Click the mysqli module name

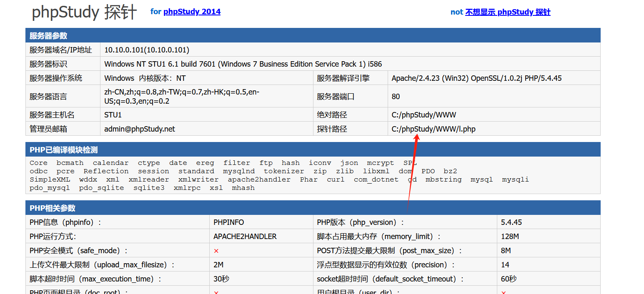coord(515,179)
